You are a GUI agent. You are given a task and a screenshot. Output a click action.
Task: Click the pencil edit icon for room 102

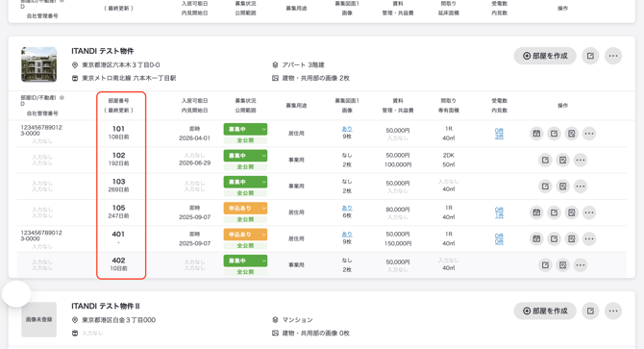click(545, 160)
